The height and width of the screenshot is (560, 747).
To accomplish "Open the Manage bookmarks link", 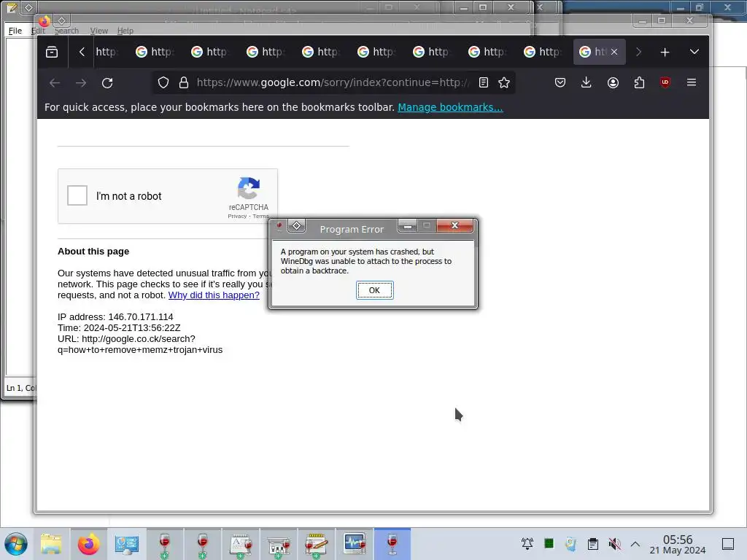I will tap(450, 107).
